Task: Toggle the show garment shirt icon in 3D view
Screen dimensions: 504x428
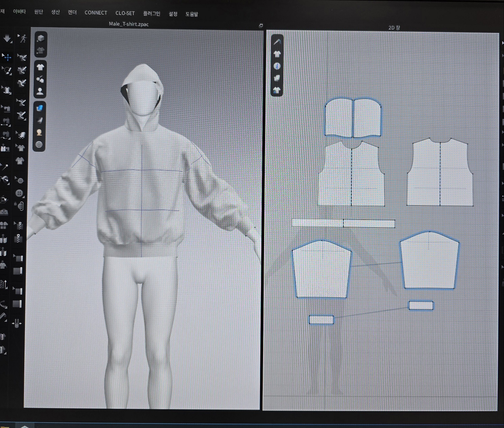Action: point(40,67)
